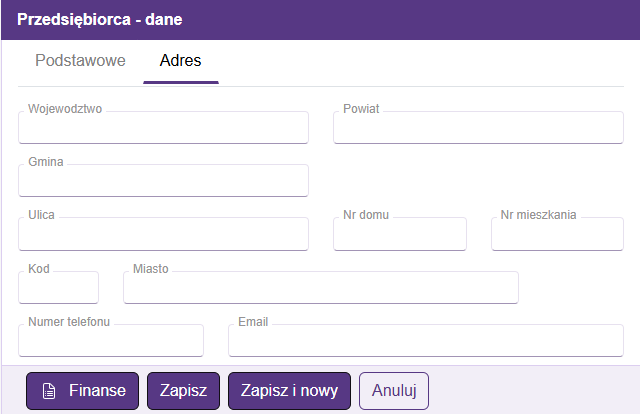Click the document icon on Finanse button
Viewport: 640px width, 414px height.
(x=48, y=391)
